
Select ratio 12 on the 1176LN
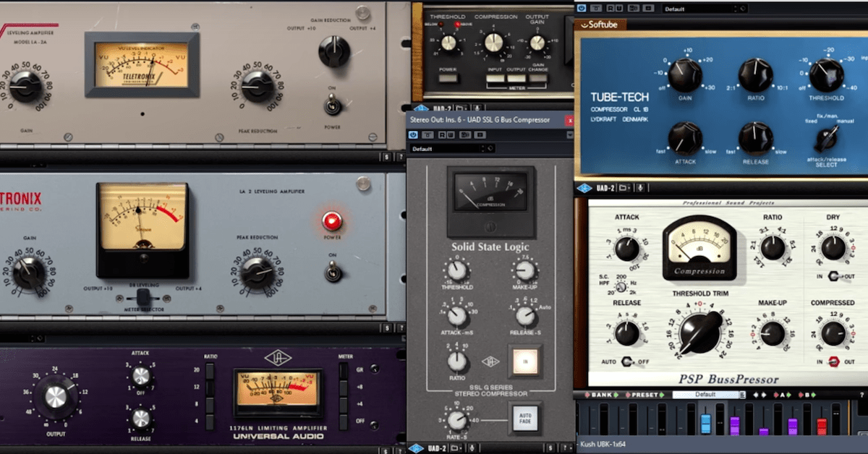pos(210,388)
